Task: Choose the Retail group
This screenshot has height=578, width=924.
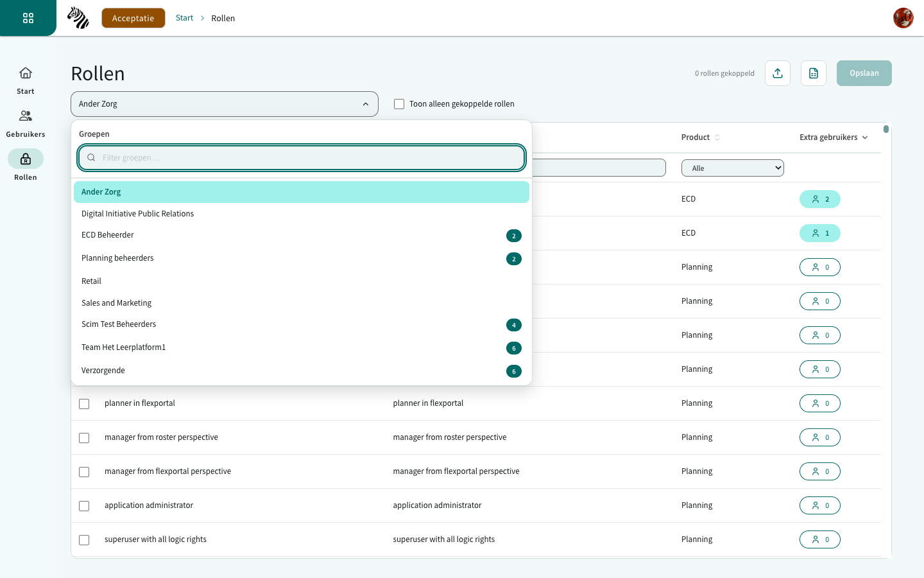Action: [302, 281]
